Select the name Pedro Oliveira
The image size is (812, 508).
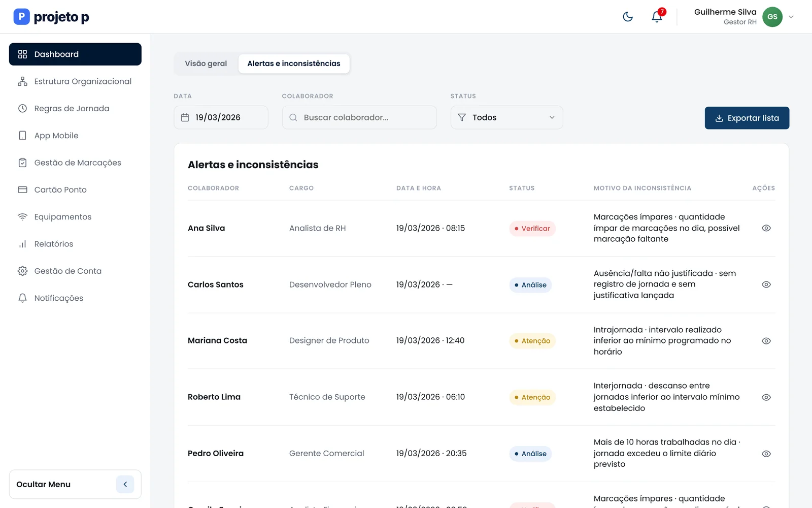click(216, 453)
